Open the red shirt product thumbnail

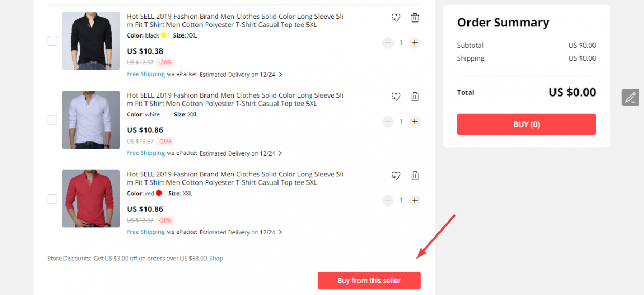pyautogui.click(x=91, y=198)
